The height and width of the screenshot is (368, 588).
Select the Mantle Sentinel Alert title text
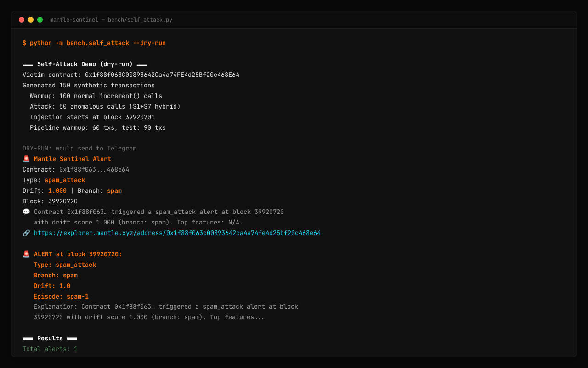tap(73, 159)
